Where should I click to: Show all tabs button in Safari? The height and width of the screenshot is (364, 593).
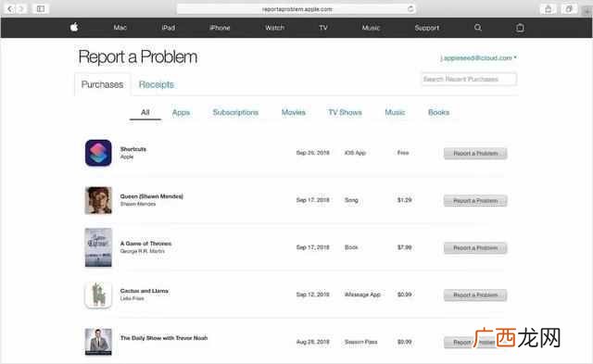click(568, 8)
